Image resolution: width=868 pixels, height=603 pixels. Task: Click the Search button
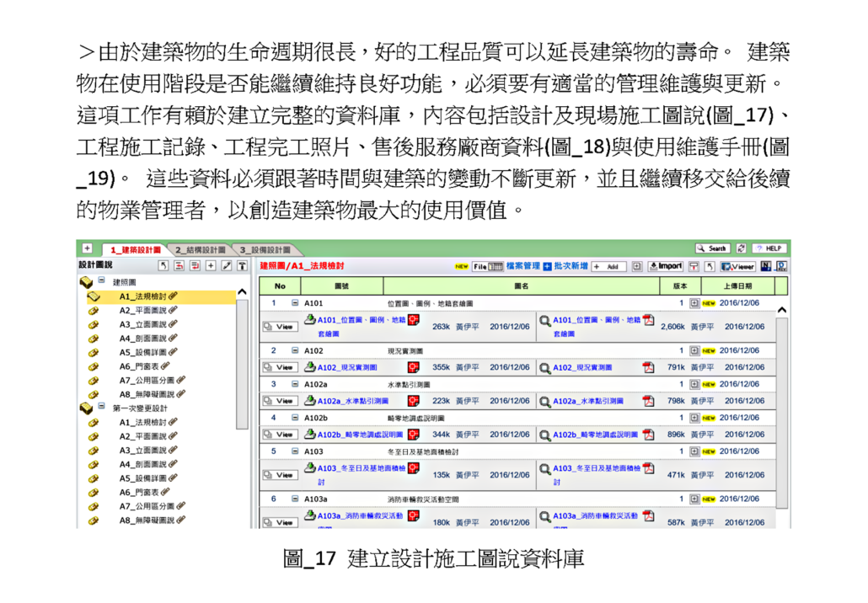click(713, 249)
